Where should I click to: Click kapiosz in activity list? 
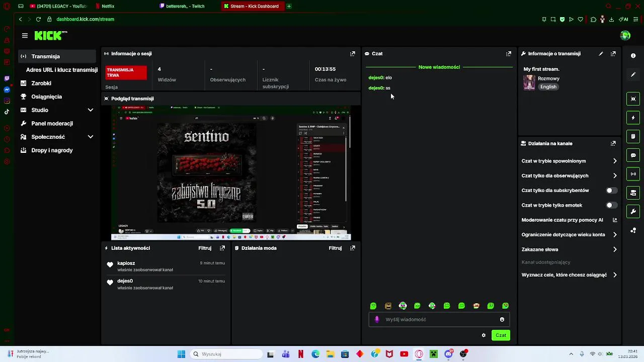click(126, 263)
